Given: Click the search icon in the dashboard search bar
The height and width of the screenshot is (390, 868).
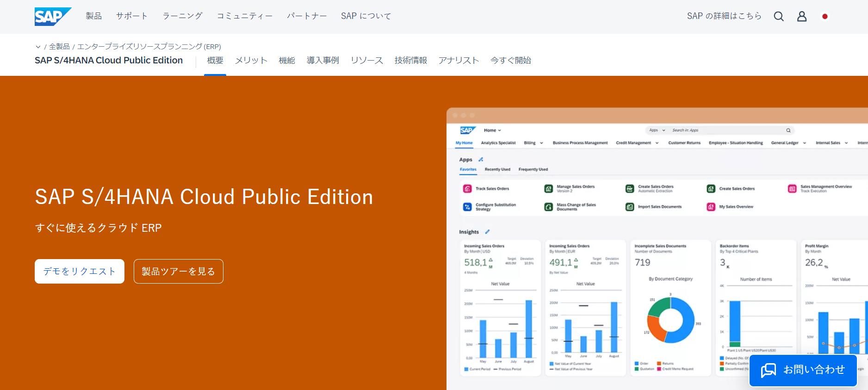Looking at the screenshot, I should [x=788, y=130].
